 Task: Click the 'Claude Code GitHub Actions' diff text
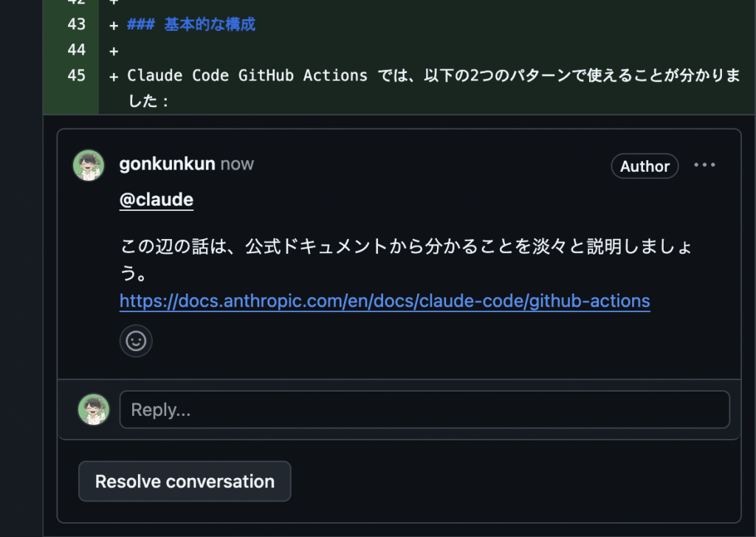(247, 76)
